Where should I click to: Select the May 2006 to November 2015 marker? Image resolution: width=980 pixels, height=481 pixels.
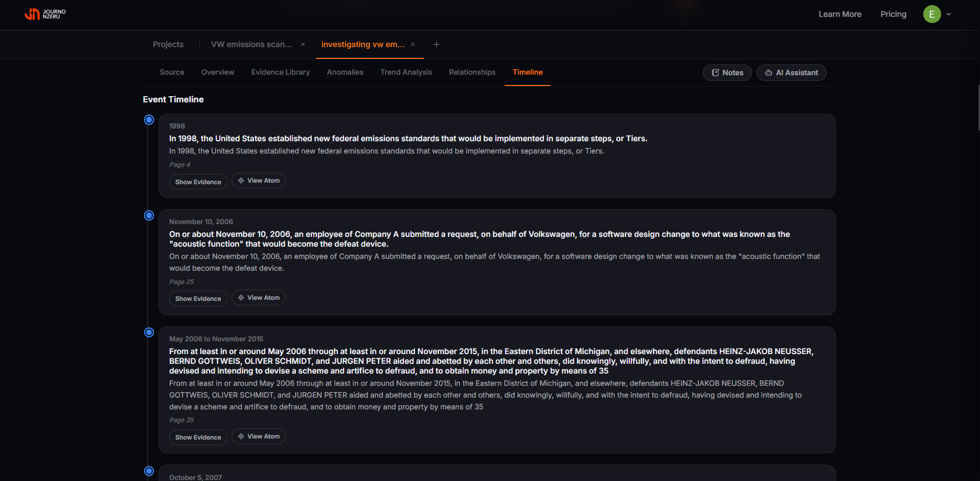(149, 333)
